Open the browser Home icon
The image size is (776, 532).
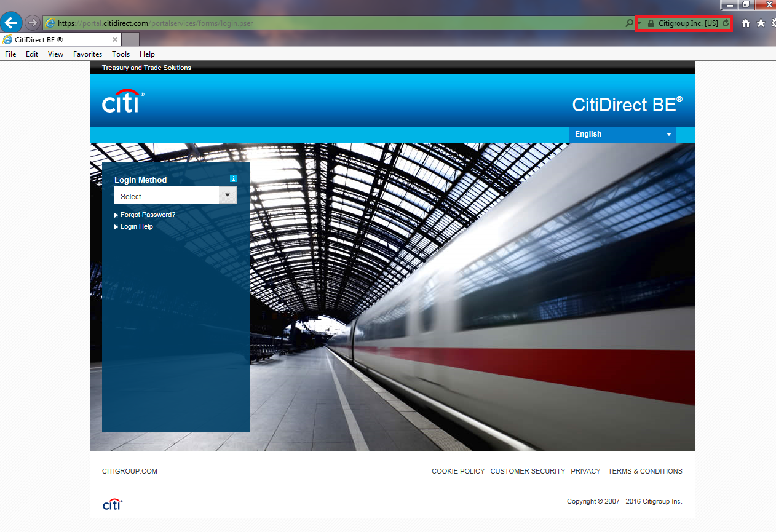pos(746,23)
